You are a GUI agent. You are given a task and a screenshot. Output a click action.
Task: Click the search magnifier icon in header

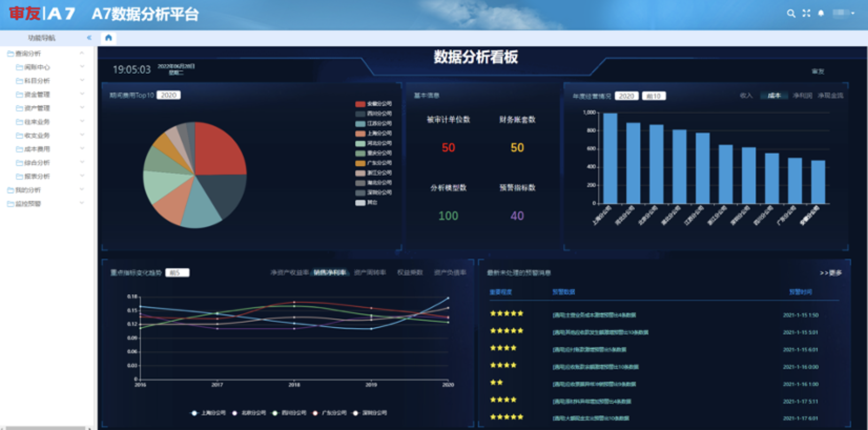790,13
